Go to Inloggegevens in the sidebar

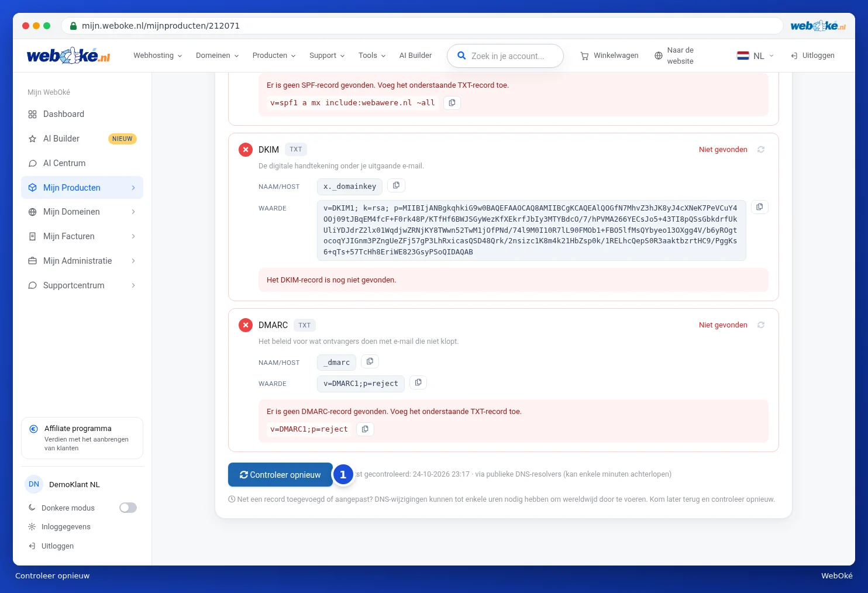click(x=59, y=527)
